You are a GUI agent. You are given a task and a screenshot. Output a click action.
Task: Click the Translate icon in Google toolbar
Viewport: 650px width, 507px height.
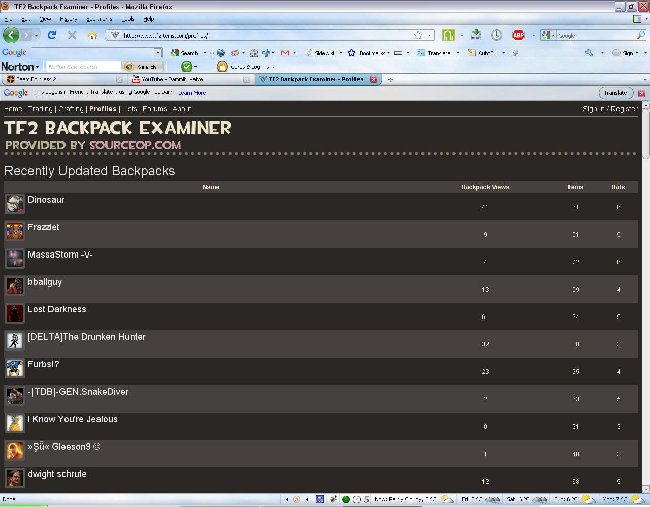421,53
